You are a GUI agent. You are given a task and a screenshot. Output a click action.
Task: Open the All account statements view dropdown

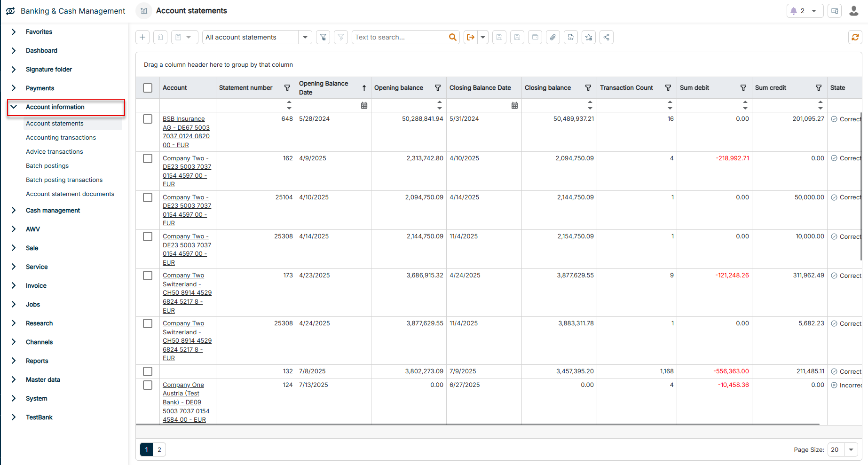305,37
